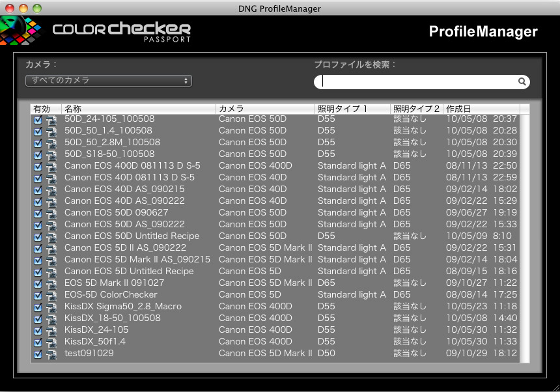Image resolution: width=560 pixels, height=392 pixels.
Task: Select the KissDX_18-50_100508 profile name
Action: pyautogui.click(x=113, y=318)
